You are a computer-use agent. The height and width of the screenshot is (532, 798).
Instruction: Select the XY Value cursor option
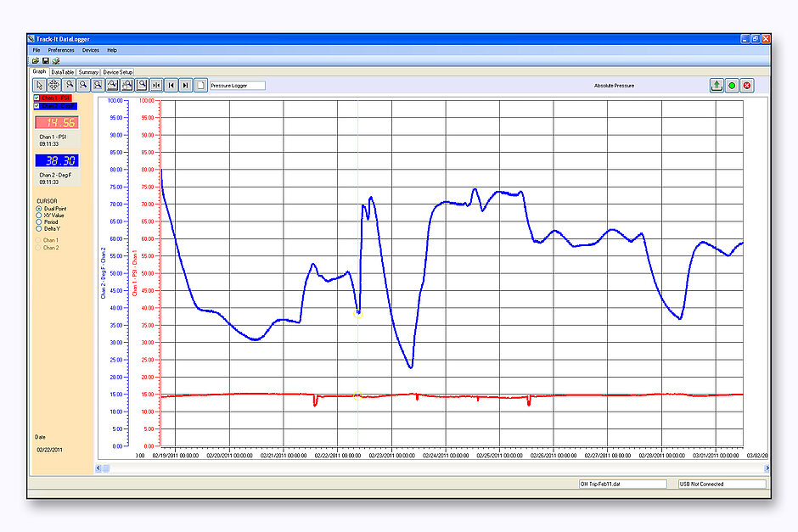coord(38,216)
